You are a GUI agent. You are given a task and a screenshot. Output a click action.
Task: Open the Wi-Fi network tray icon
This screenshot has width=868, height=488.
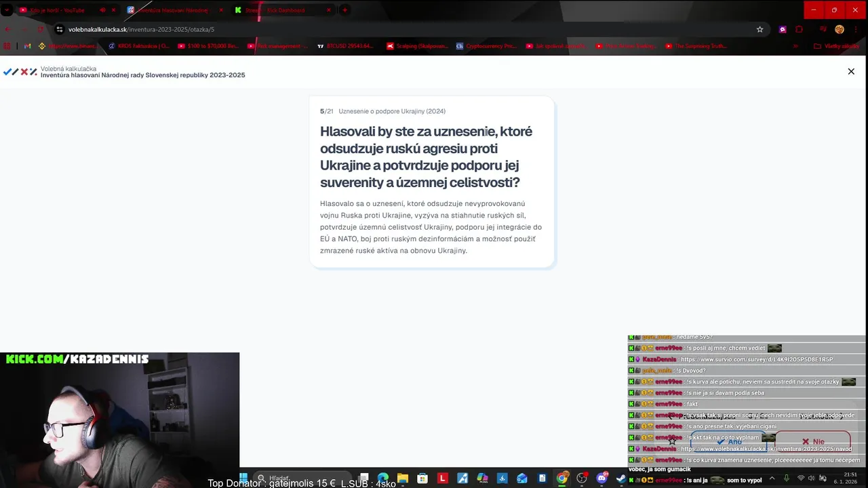[800, 478]
